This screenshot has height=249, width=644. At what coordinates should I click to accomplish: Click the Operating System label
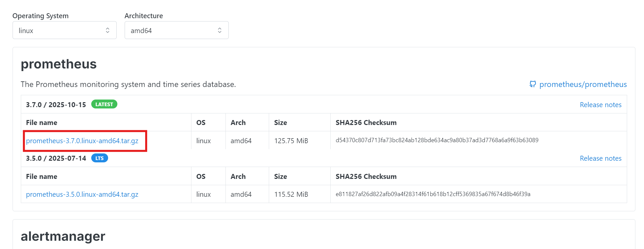tap(40, 16)
